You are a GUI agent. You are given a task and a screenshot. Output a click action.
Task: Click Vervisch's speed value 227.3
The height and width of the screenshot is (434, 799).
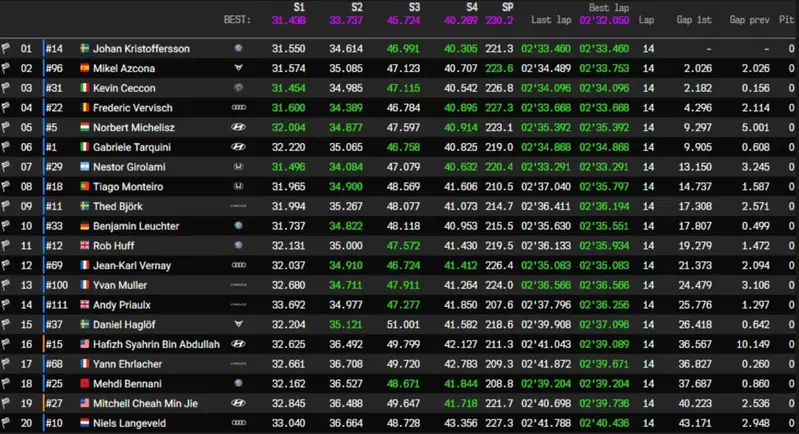(x=499, y=107)
